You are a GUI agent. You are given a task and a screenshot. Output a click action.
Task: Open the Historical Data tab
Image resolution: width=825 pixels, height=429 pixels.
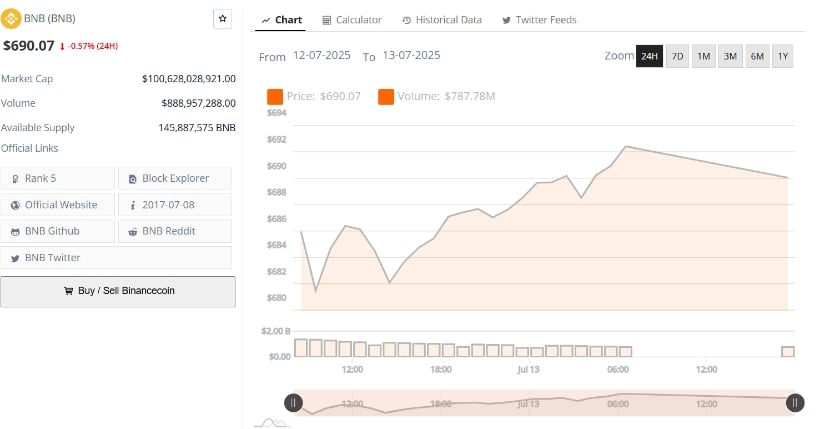click(x=442, y=20)
